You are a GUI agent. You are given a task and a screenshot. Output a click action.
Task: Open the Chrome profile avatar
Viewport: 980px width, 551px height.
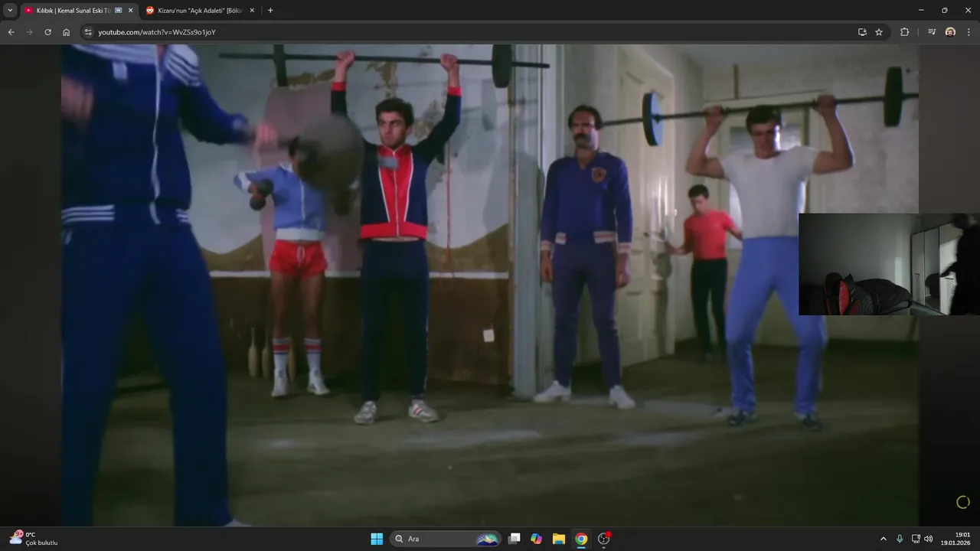click(950, 32)
